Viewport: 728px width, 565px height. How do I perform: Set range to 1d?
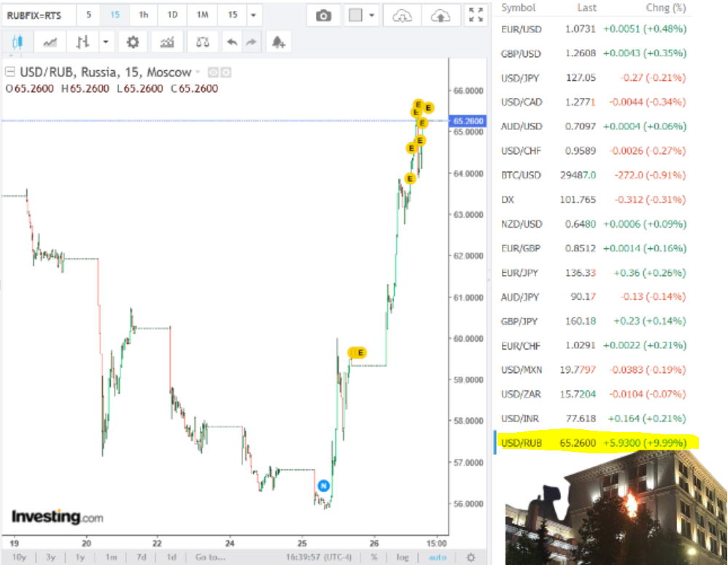point(171,557)
